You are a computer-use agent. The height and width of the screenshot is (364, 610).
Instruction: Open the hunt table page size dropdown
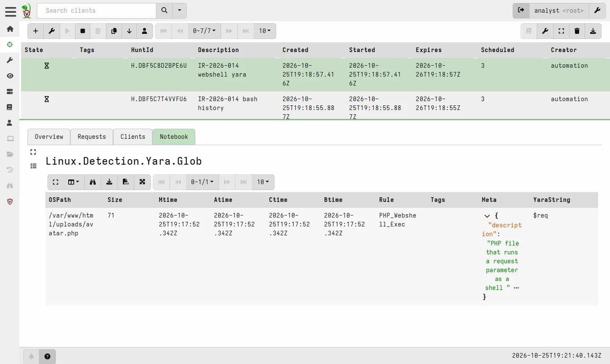click(265, 31)
